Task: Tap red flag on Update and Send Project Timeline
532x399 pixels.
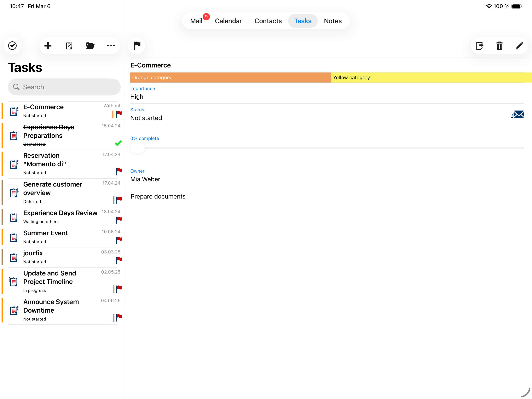Action: (x=119, y=289)
